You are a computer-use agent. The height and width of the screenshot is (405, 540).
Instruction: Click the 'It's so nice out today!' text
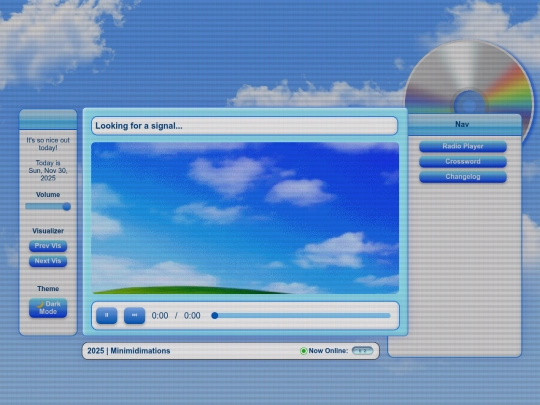(x=48, y=144)
